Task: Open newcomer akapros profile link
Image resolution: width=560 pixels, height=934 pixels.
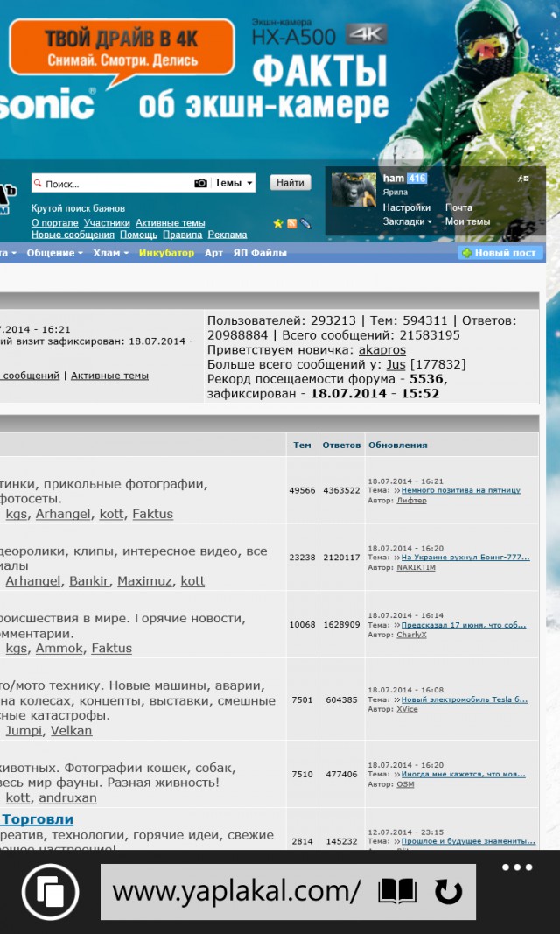Action: 382,349
